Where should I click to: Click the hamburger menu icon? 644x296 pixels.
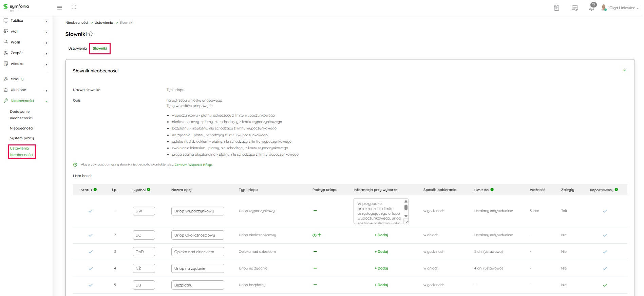(59, 7)
